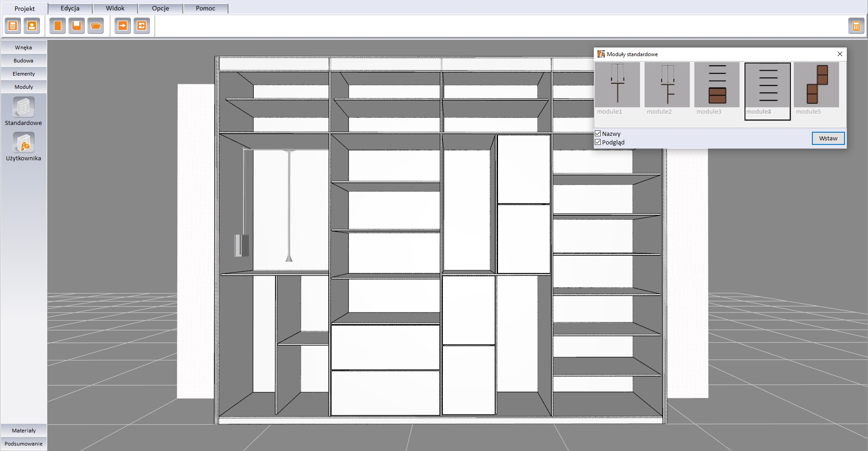Toggle the Nazwy checkbox
868x451 pixels.
coord(598,134)
